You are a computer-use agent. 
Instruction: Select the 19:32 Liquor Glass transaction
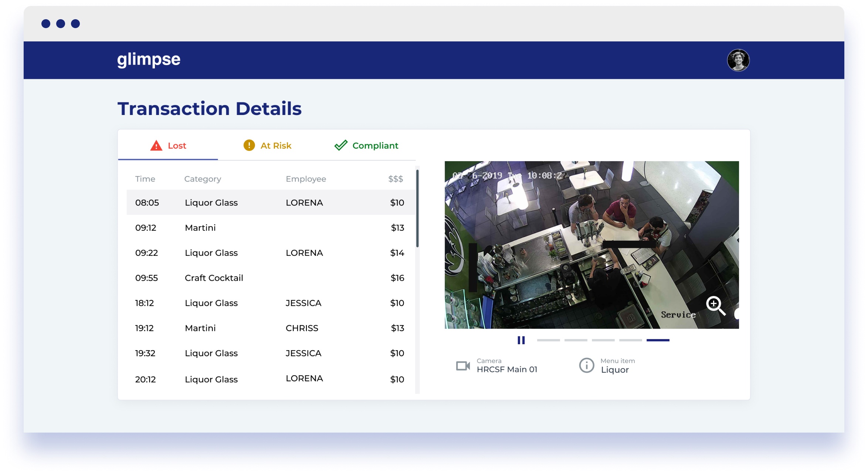click(271, 353)
